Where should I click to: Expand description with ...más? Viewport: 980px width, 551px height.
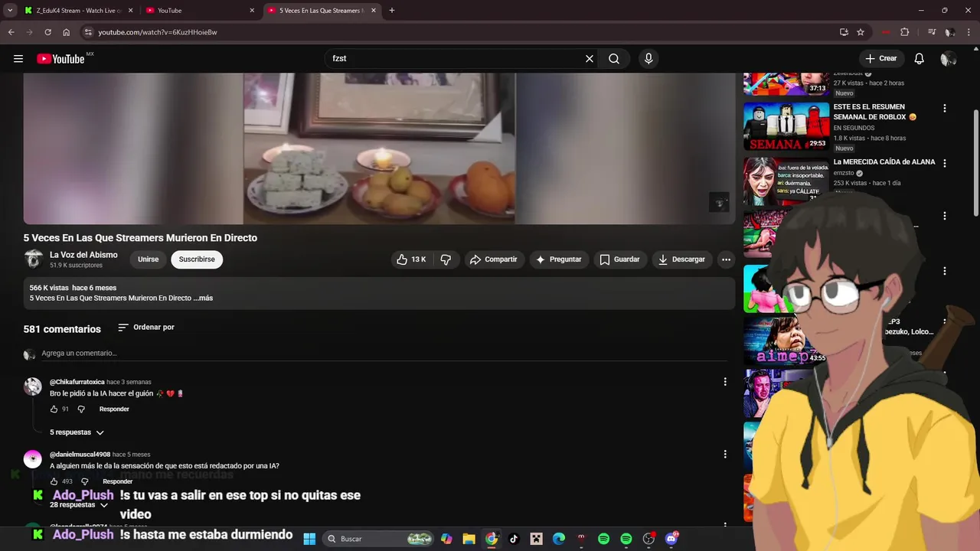(x=203, y=298)
